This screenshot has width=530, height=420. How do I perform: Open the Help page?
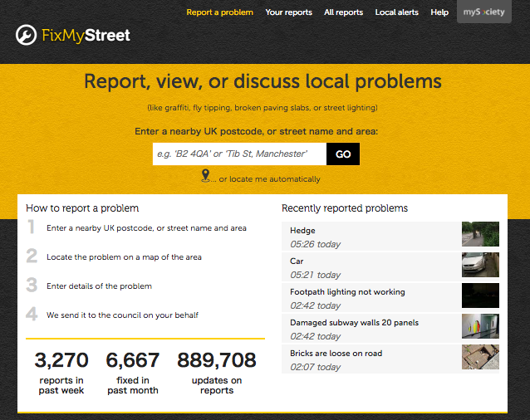439,12
